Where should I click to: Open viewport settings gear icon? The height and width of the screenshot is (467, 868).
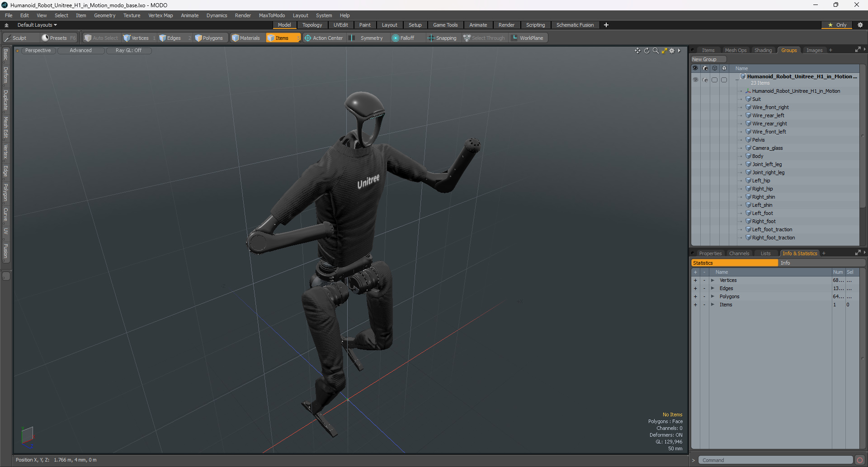672,51
